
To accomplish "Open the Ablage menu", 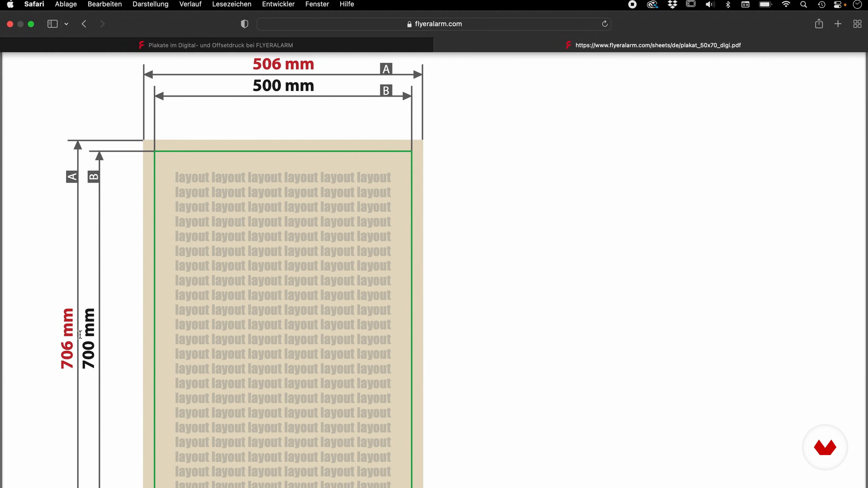I will pyautogui.click(x=66, y=4).
